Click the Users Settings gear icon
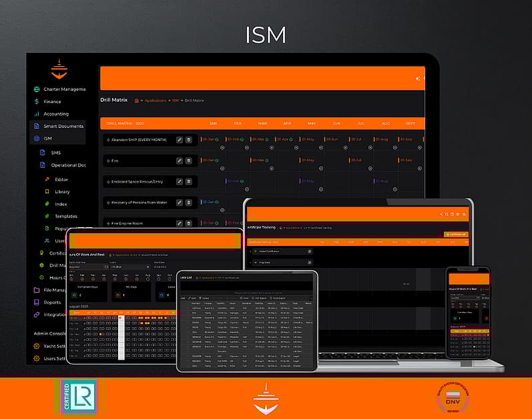 [x=37, y=358]
